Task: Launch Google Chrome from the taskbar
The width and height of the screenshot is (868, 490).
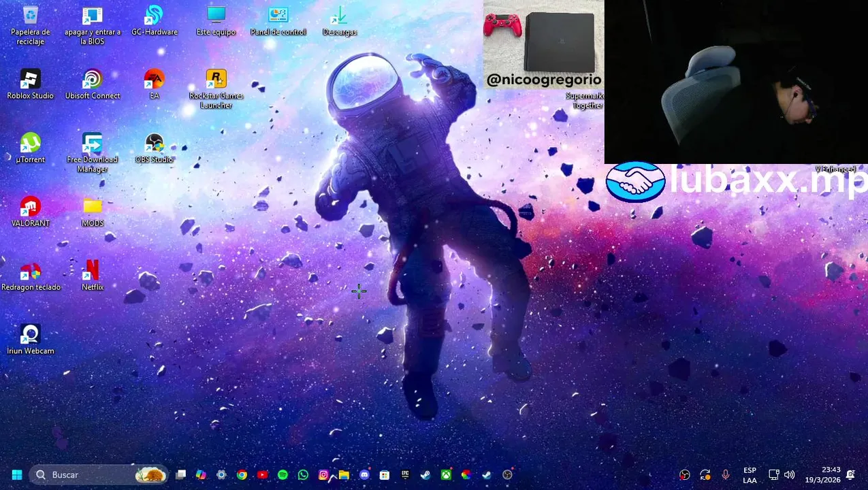Action: click(x=242, y=475)
